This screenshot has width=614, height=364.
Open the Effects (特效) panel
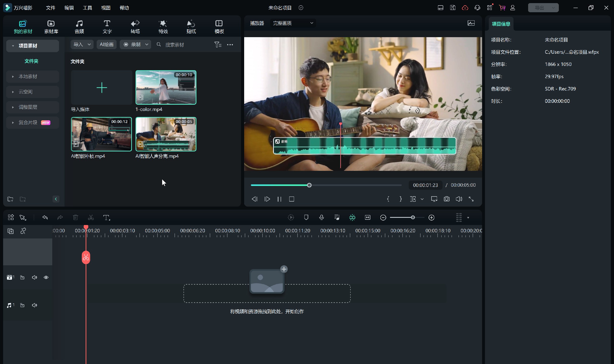click(x=163, y=27)
